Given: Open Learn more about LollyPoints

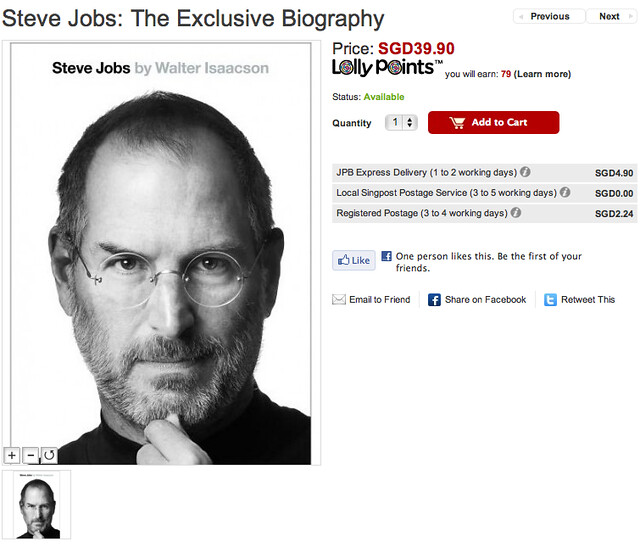Looking at the screenshot, I should coord(542,74).
